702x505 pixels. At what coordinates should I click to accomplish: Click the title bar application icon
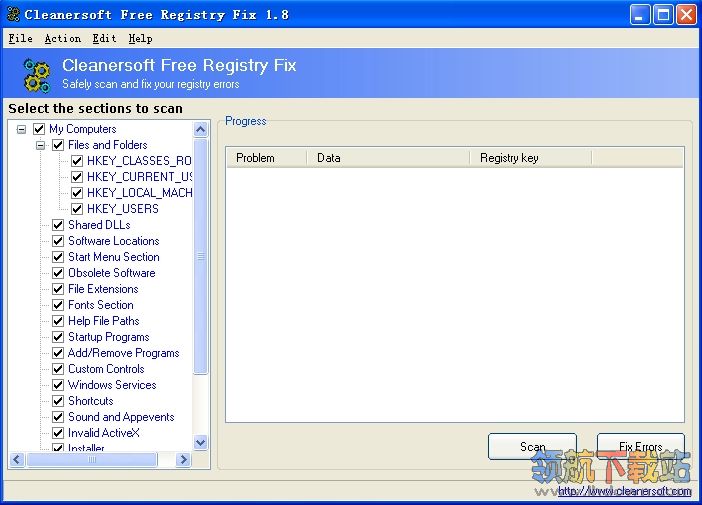[13, 14]
